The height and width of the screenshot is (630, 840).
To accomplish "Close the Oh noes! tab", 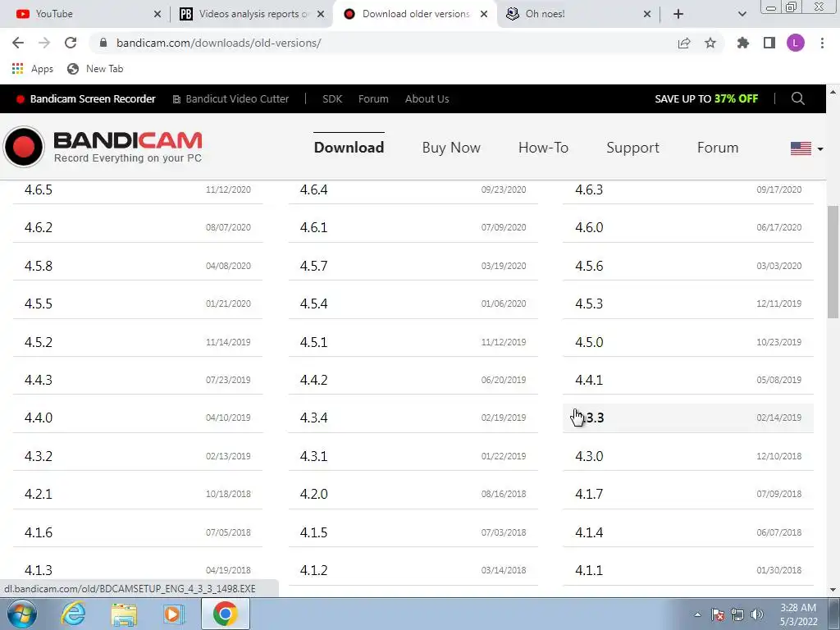I will (x=647, y=14).
